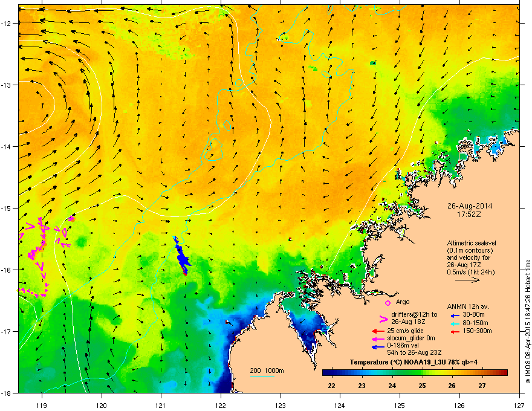Click the blue 0-196m vel arrow symbol
The height and width of the screenshot is (411, 532).
pos(378,346)
